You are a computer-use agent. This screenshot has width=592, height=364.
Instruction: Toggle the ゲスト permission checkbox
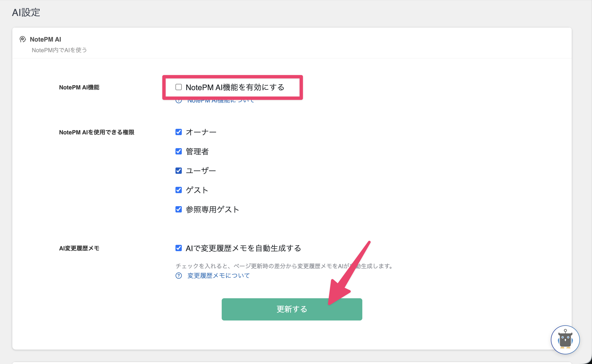click(179, 190)
